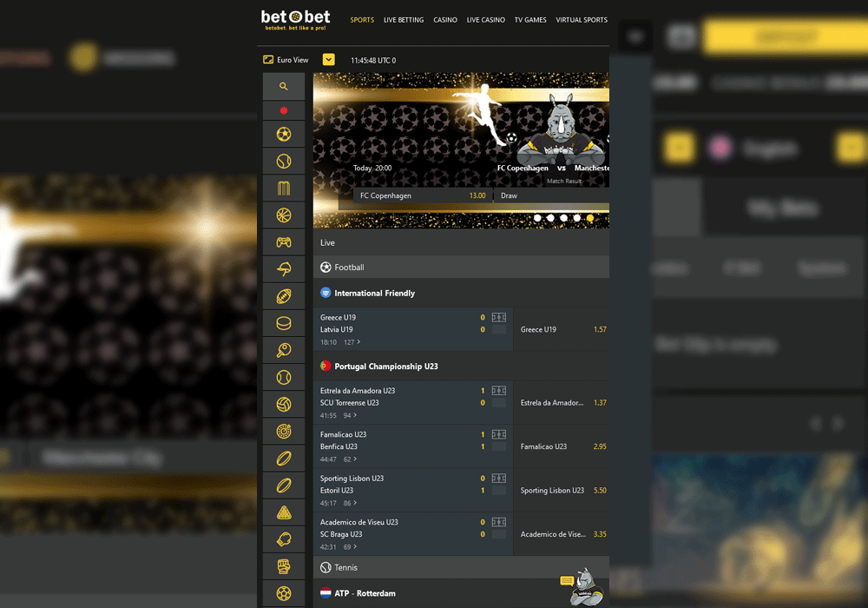
Task: Bet on Famalicao U23 at 2.95
Action: click(562, 446)
